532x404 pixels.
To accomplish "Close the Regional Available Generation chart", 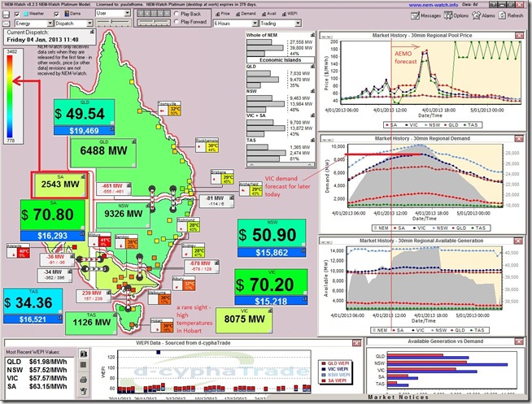I will coord(519,241).
